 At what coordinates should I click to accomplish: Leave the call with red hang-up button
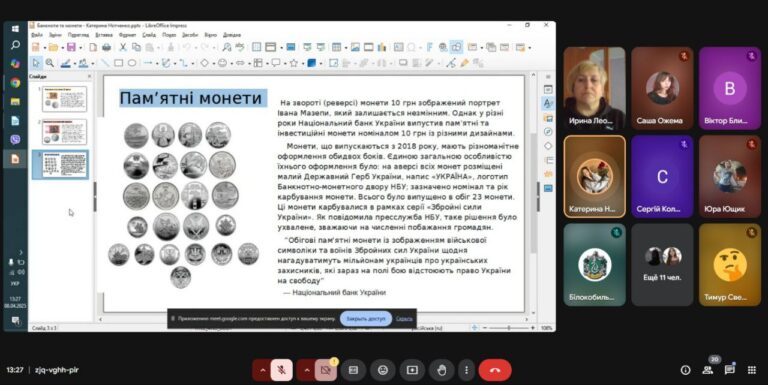coord(495,370)
